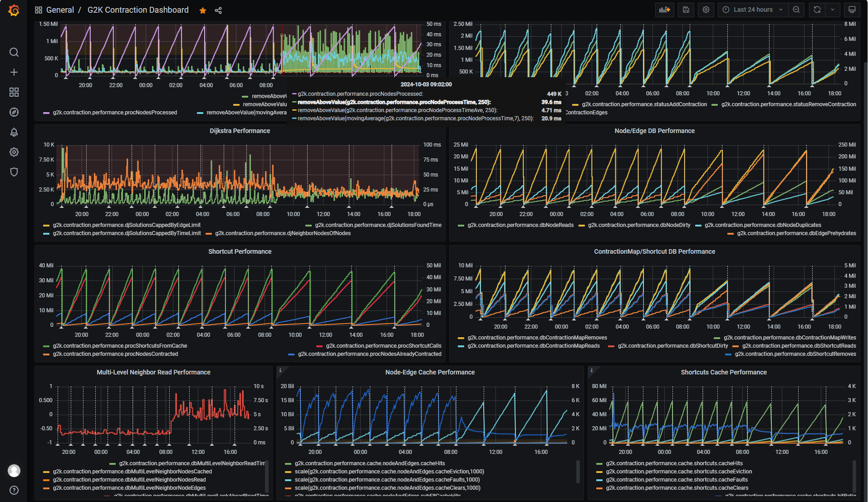Viewport: 868px width, 502px height.
Task: Cycle view mode with the monitor icon
Action: pyautogui.click(x=852, y=10)
